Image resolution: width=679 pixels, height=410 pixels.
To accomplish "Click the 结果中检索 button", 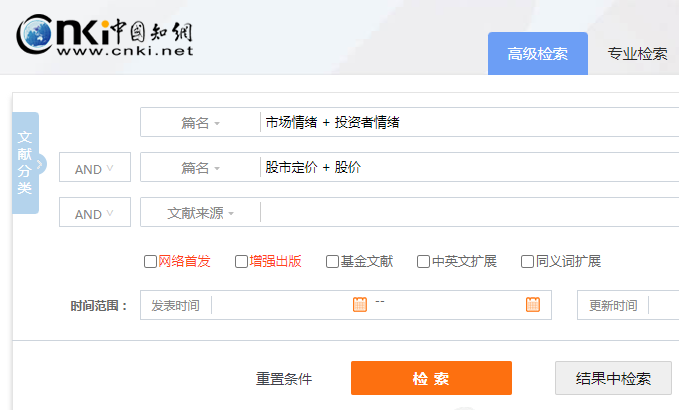I will tap(613, 378).
